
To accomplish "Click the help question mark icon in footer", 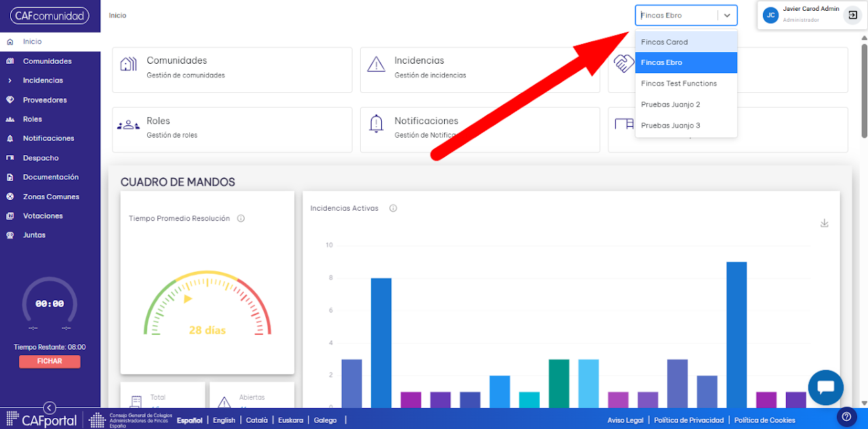I will [845, 416].
